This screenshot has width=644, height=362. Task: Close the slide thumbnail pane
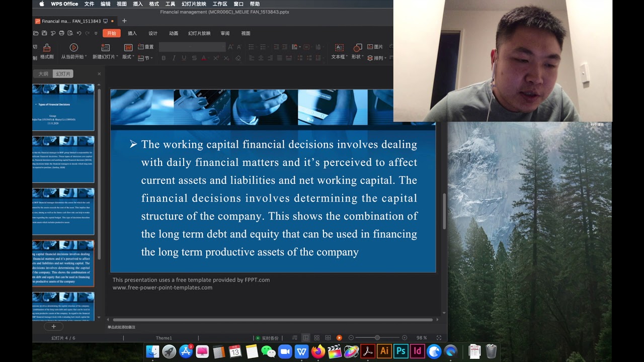[99, 74]
